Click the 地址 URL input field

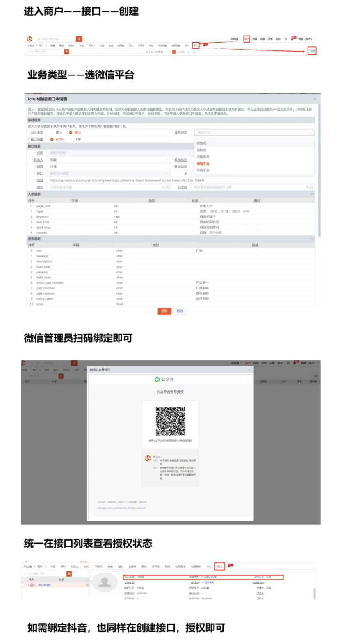pos(181,180)
